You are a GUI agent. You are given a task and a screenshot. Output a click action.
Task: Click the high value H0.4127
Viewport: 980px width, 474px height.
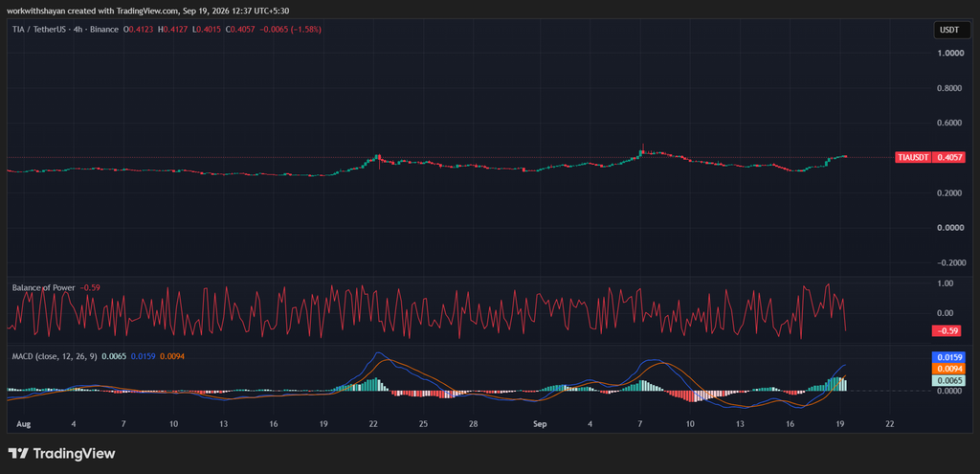click(173, 30)
